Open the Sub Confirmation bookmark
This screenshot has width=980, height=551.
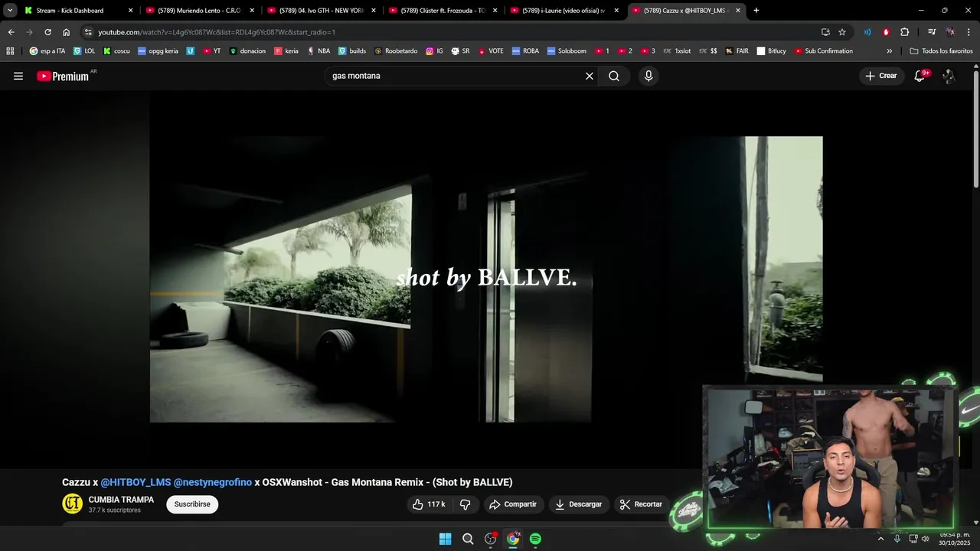point(824,51)
